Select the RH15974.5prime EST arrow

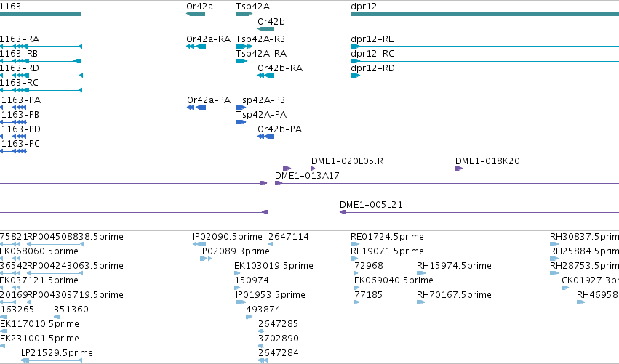pyautogui.click(x=421, y=273)
